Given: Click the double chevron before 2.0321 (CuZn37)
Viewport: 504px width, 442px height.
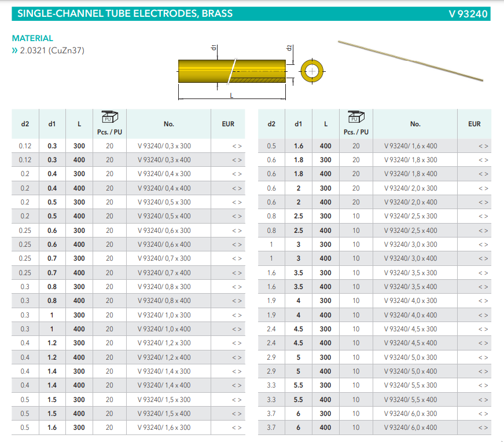Looking at the screenshot, I should pyautogui.click(x=14, y=50).
